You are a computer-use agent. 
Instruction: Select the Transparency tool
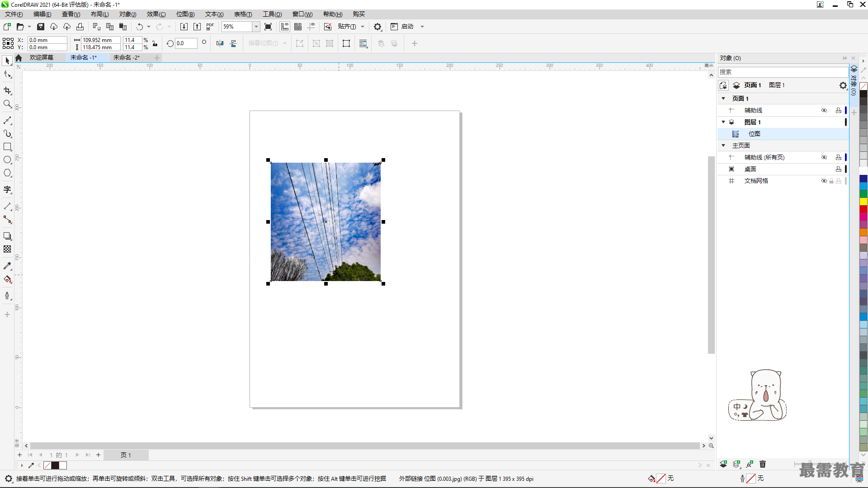click(x=7, y=249)
